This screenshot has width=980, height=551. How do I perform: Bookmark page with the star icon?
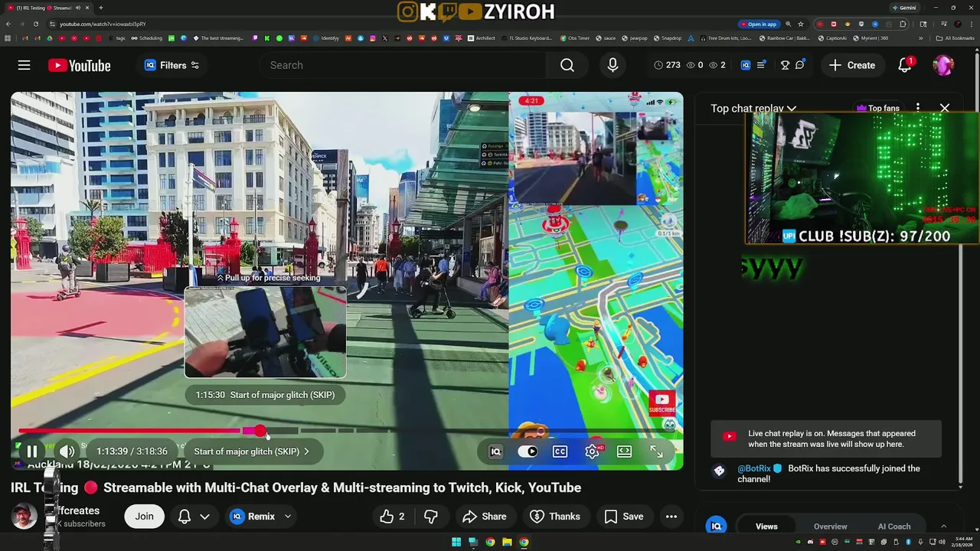801,24
